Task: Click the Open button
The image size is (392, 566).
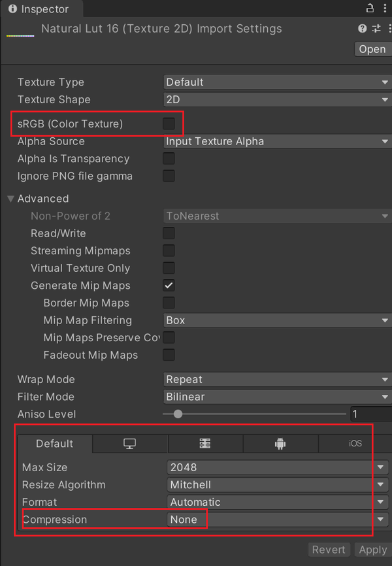Action: point(372,50)
